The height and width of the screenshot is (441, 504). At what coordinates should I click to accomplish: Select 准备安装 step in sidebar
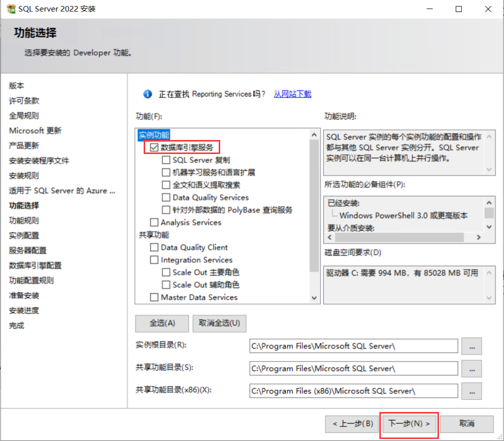[x=24, y=295]
